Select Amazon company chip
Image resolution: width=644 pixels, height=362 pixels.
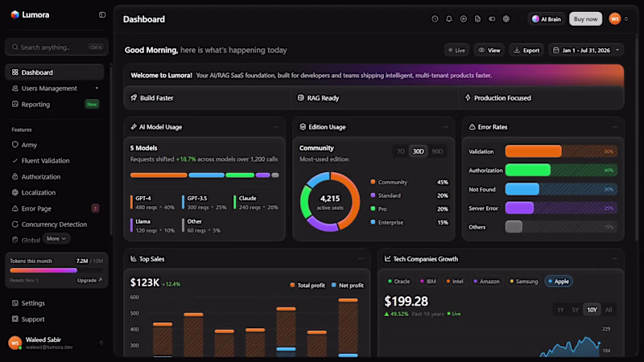click(x=486, y=282)
